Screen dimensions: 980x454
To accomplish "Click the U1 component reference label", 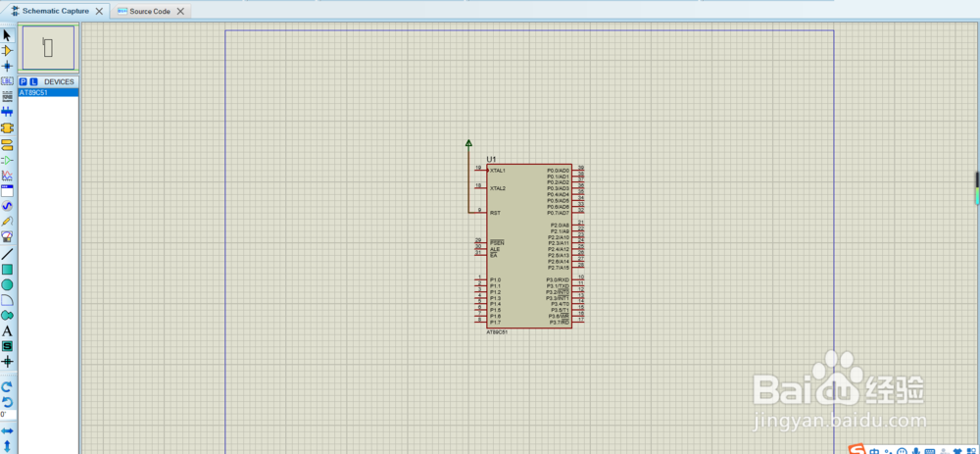I will pyautogui.click(x=491, y=160).
